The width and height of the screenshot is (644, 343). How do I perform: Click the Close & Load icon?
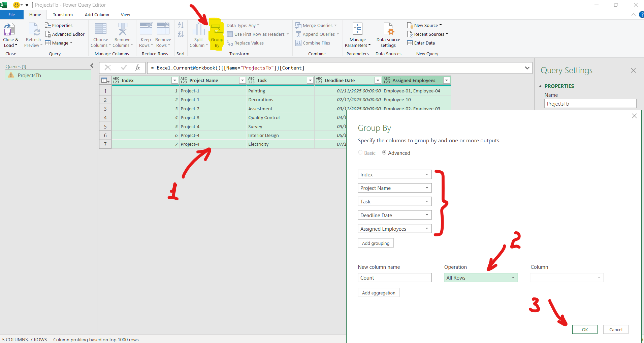click(x=9, y=29)
